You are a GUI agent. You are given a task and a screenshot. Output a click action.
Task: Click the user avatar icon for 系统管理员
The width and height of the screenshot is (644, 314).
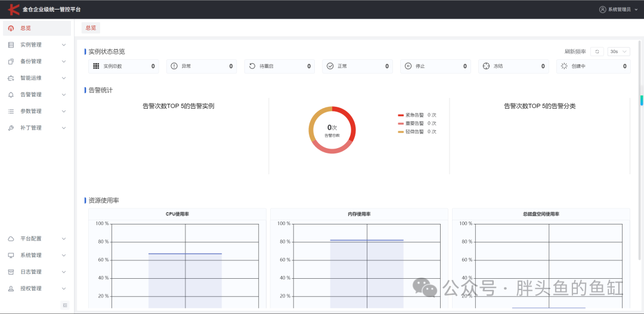pyautogui.click(x=602, y=10)
